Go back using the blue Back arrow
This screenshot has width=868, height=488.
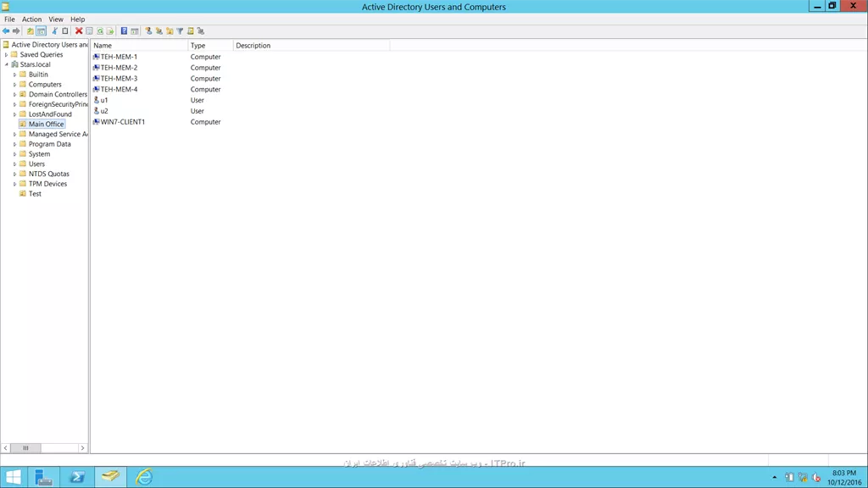coord(6,31)
